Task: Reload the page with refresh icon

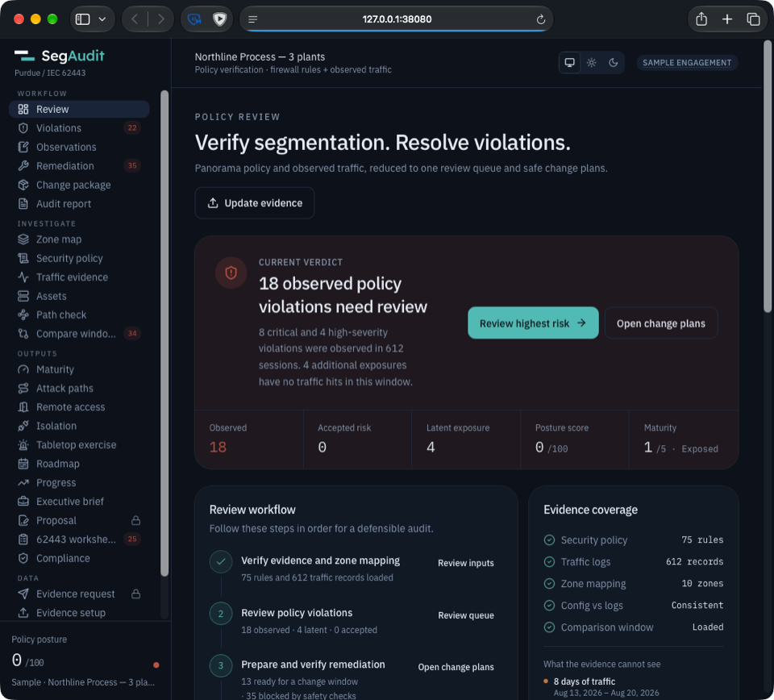Action: [x=541, y=19]
